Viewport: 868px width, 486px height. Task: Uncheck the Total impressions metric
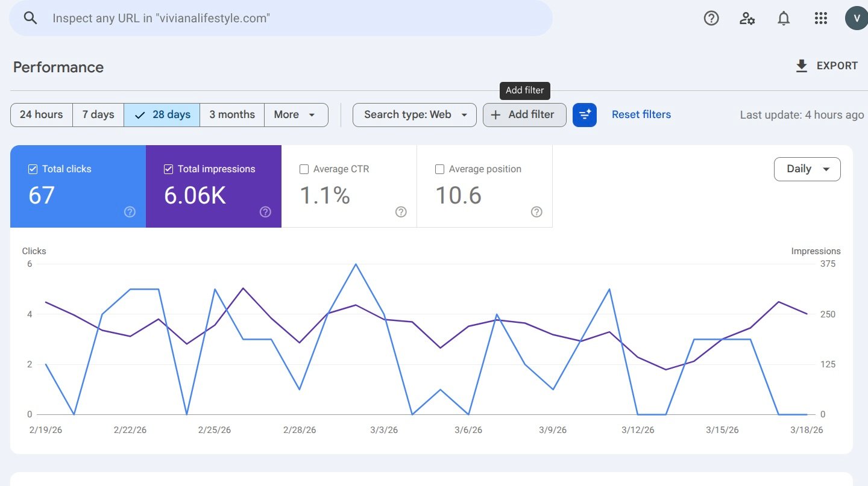[x=168, y=169]
